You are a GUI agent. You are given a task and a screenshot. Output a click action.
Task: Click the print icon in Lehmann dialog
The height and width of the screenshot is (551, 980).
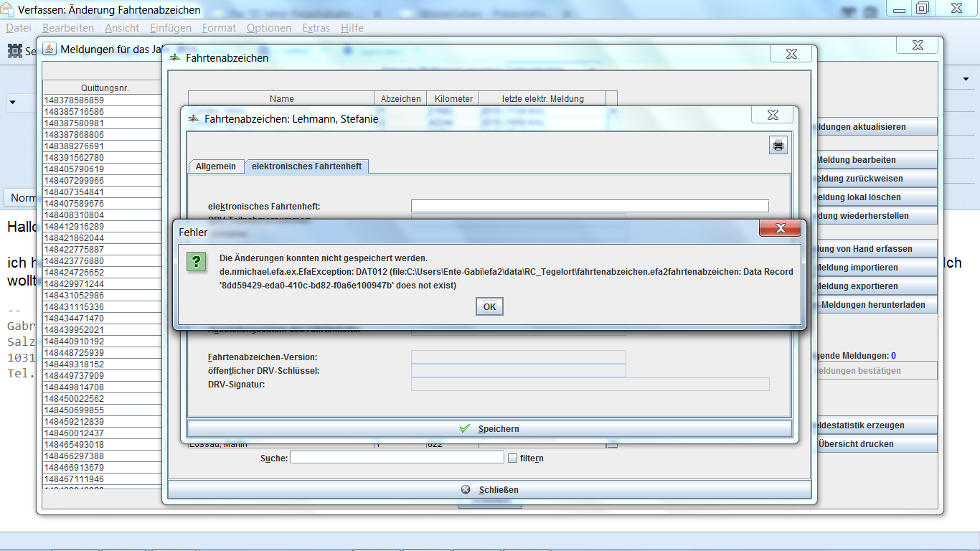coord(778,146)
